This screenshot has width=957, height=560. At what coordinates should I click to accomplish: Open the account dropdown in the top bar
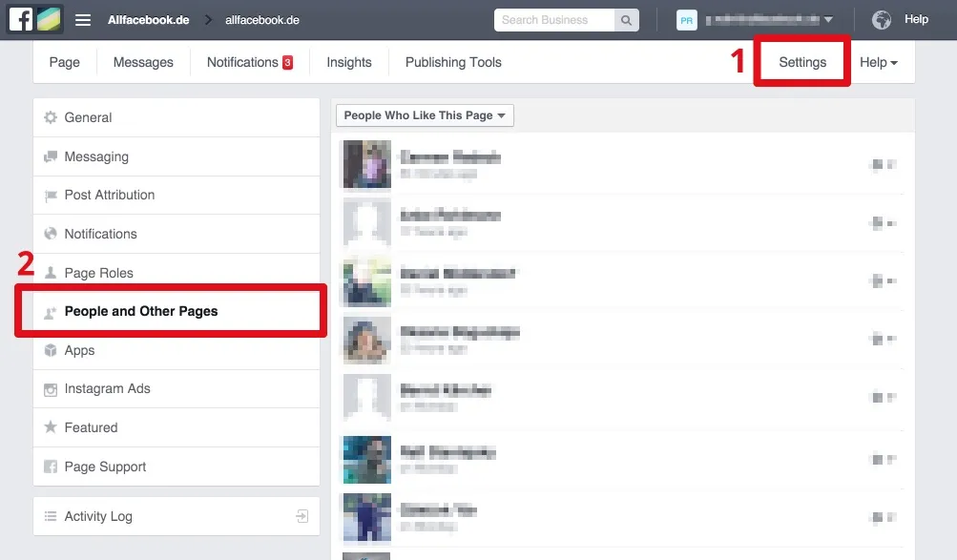click(x=829, y=19)
